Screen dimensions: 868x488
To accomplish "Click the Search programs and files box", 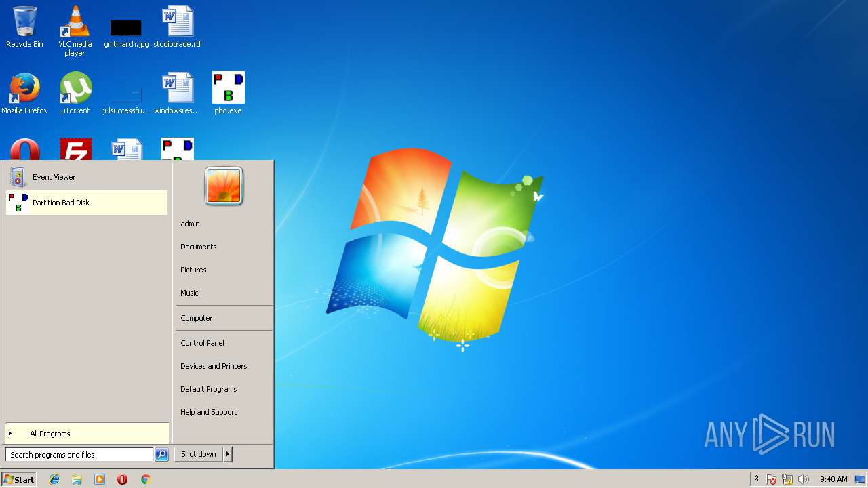I will (79, 455).
